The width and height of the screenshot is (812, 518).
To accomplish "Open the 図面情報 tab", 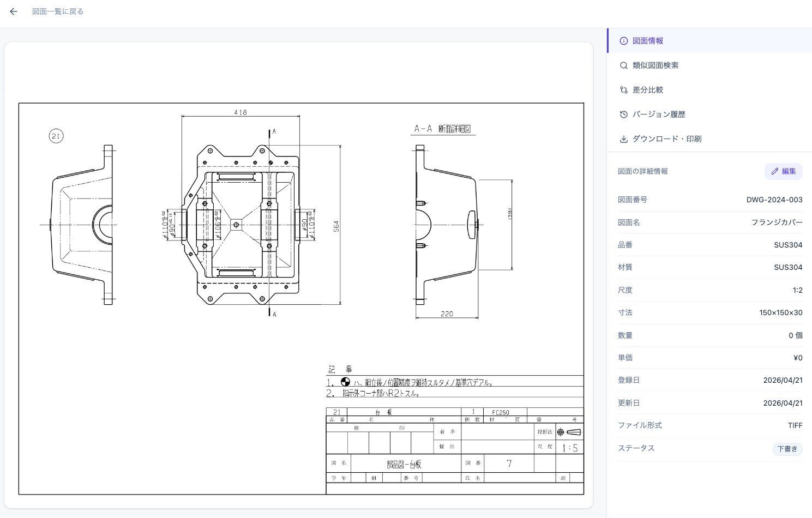I will click(x=709, y=41).
